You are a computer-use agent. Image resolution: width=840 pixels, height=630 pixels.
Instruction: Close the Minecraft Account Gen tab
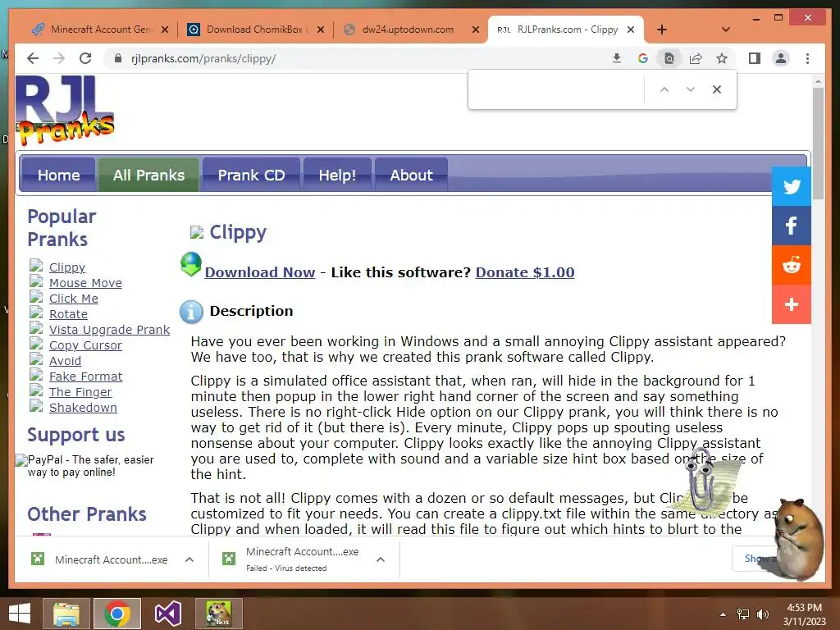tap(165, 30)
